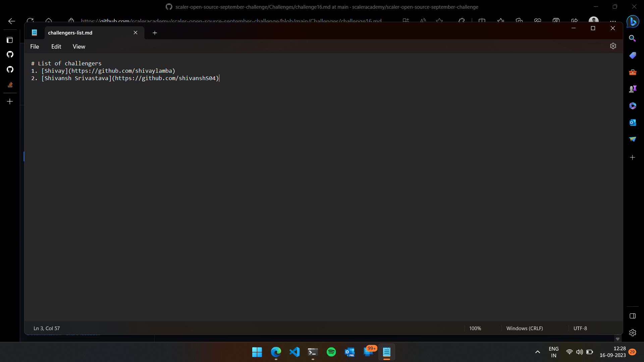This screenshot has height=362, width=644.
Task: Toggle split screen mode in Edge toolbar
Action: [x=482, y=20]
